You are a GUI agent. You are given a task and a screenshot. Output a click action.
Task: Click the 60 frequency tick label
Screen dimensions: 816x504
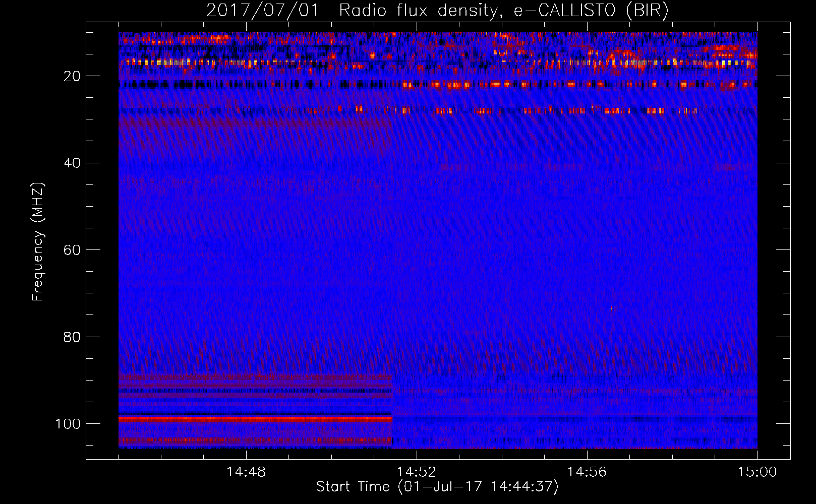[x=72, y=250]
